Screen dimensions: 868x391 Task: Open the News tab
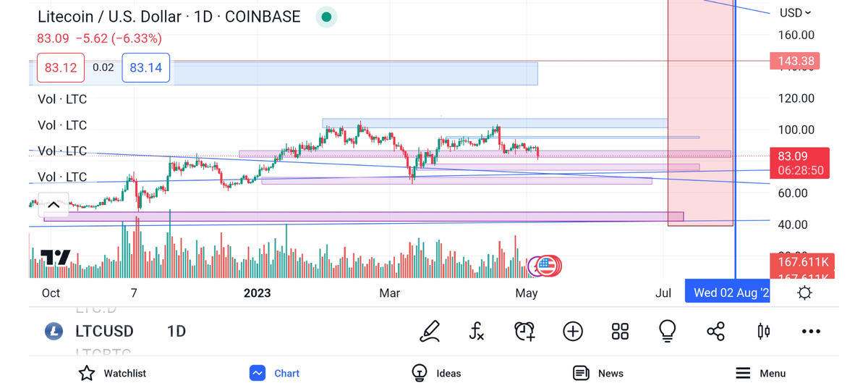(598, 374)
